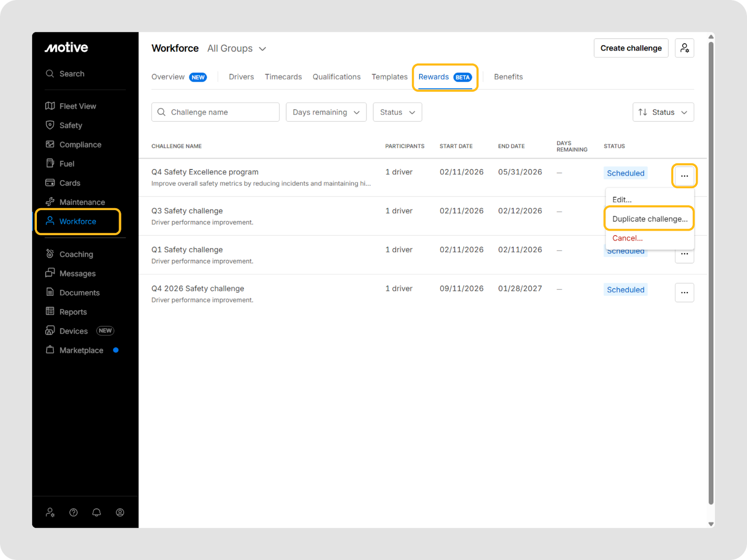Screen dimensions: 747x560
Task: Switch to the Timecards tab
Action: (x=283, y=77)
